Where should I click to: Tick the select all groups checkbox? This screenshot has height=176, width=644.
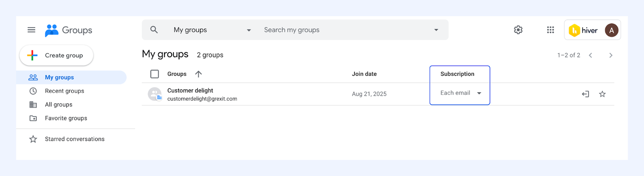click(x=155, y=74)
